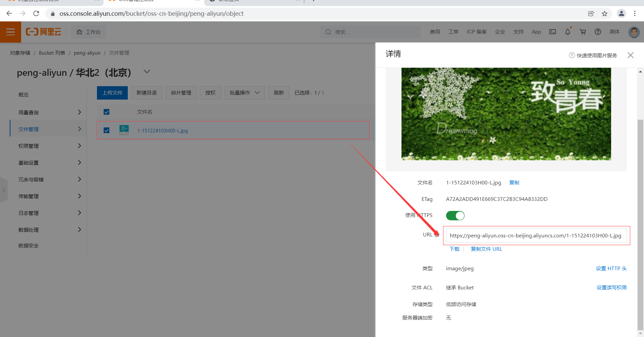
Task: Open the 费用 top menu
Action: tap(435, 32)
